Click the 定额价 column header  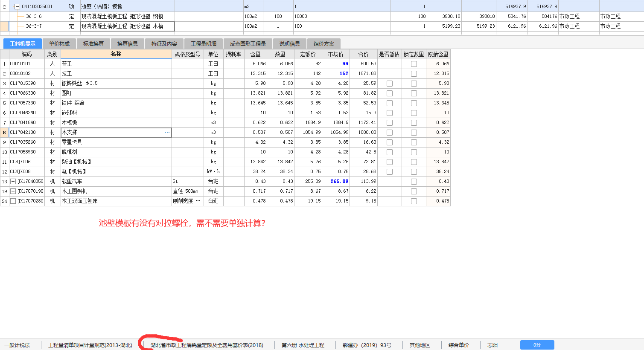308,54
